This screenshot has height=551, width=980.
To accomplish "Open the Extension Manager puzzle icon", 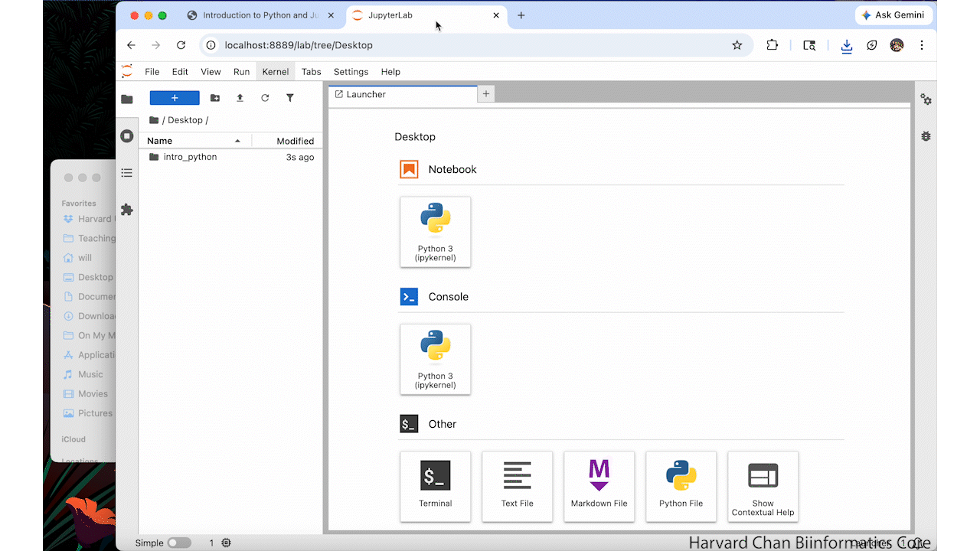I will click(127, 210).
